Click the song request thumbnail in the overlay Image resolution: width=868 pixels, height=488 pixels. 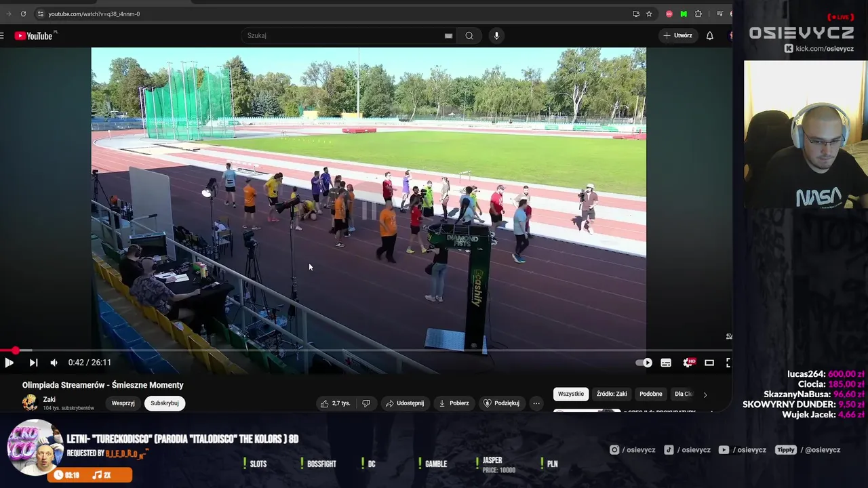coord(34,447)
